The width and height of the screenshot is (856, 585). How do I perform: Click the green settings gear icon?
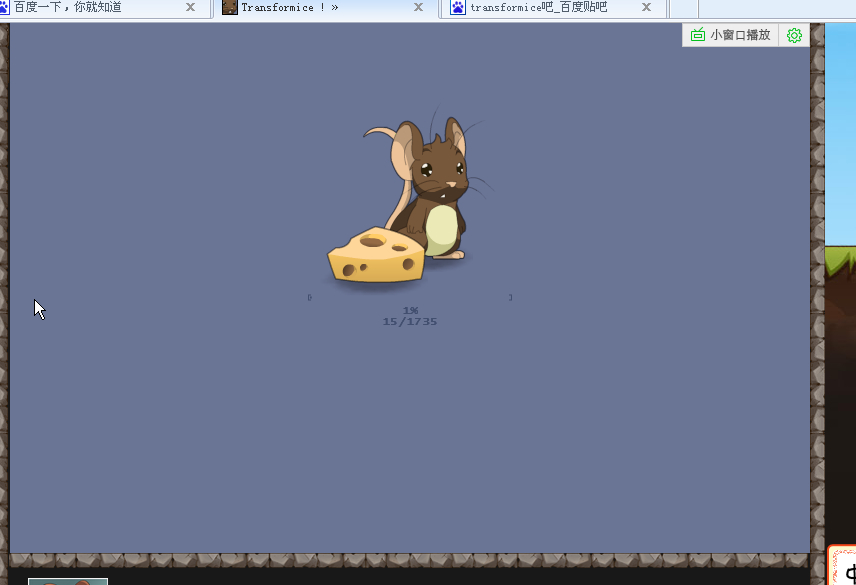794,35
